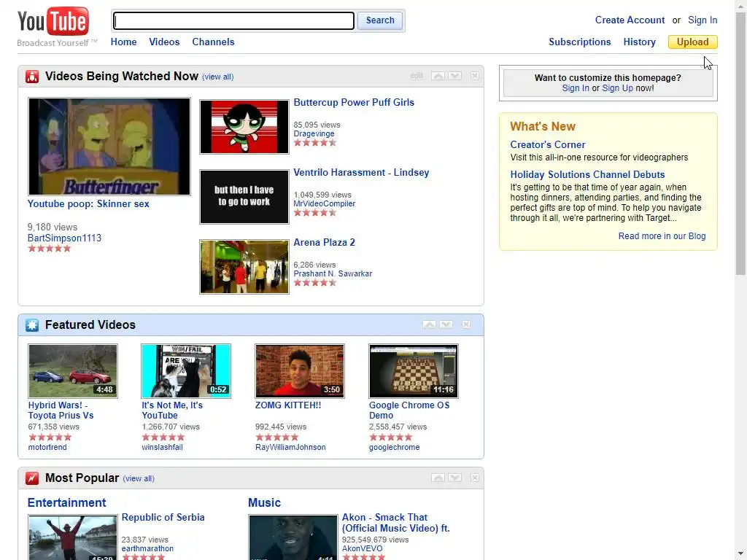Click star rating under Arena Plaza 2
Viewport: 747px width, 560px height.
(315, 282)
